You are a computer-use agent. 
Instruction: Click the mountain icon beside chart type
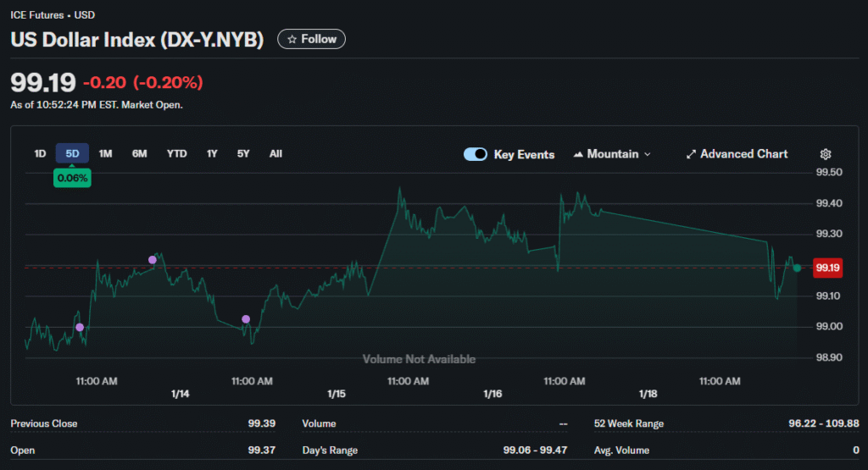pos(580,154)
